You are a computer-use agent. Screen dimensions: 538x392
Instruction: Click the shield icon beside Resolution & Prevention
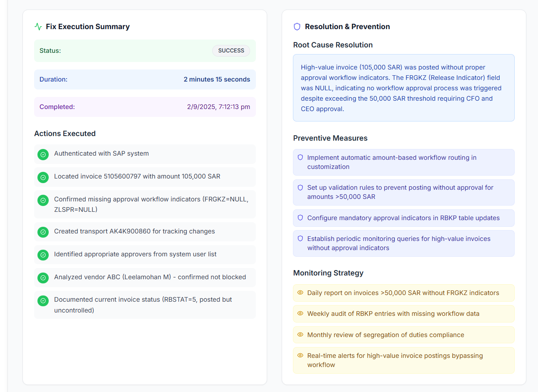coord(297,27)
